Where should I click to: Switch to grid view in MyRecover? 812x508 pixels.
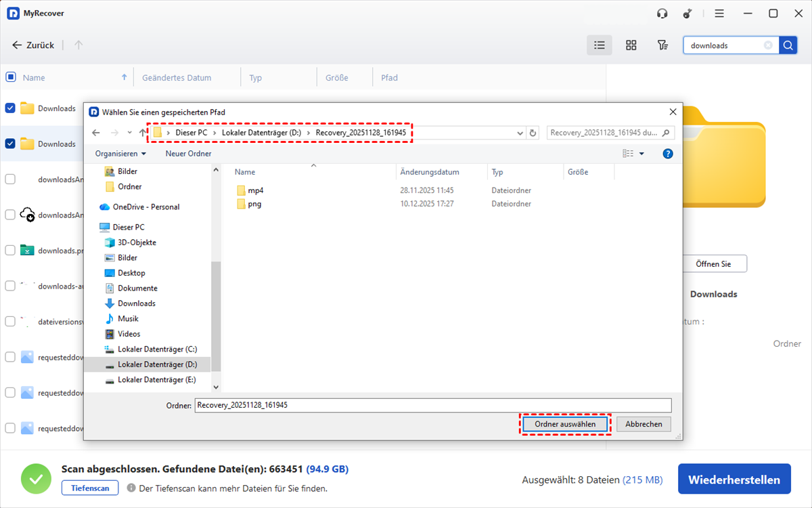coord(631,45)
